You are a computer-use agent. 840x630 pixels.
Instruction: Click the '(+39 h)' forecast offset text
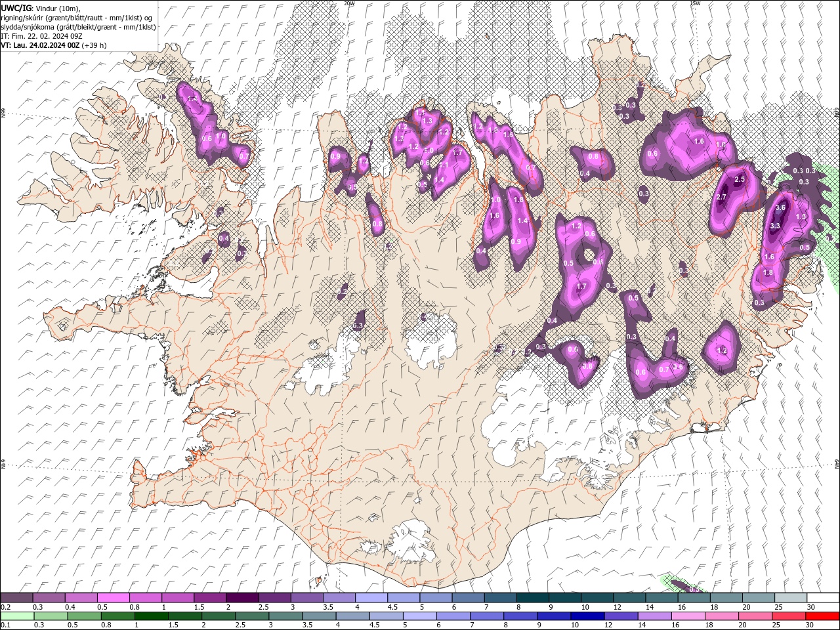pyautogui.click(x=94, y=45)
